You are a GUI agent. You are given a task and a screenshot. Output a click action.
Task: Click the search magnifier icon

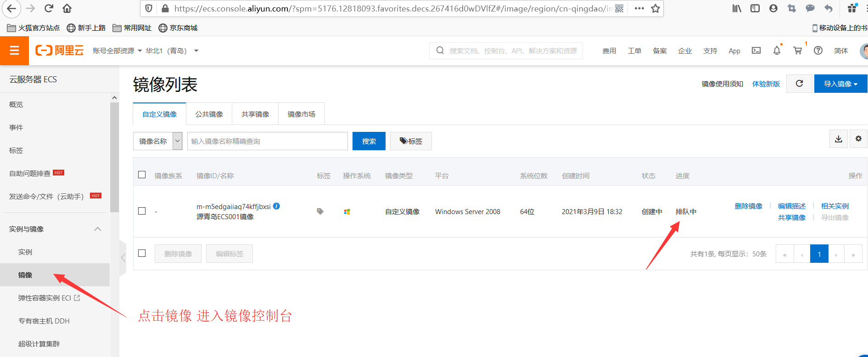pyautogui.click(x=440, y=51)
